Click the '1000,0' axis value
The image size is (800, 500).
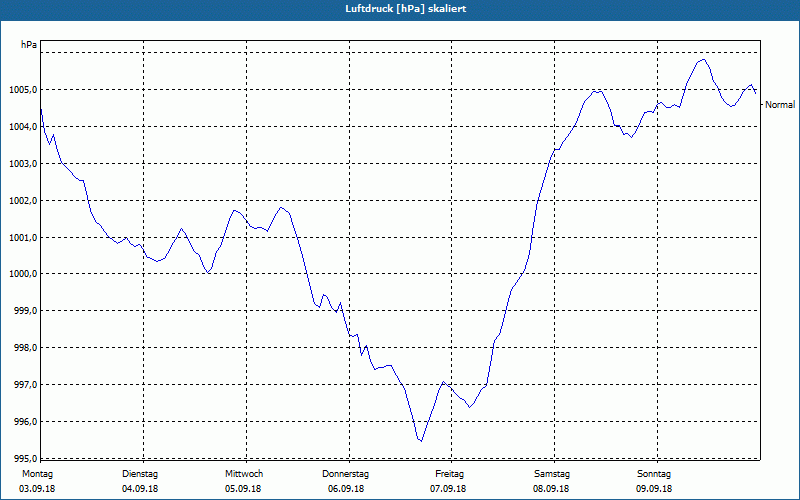pyautogui.click(x=23, y=274)
